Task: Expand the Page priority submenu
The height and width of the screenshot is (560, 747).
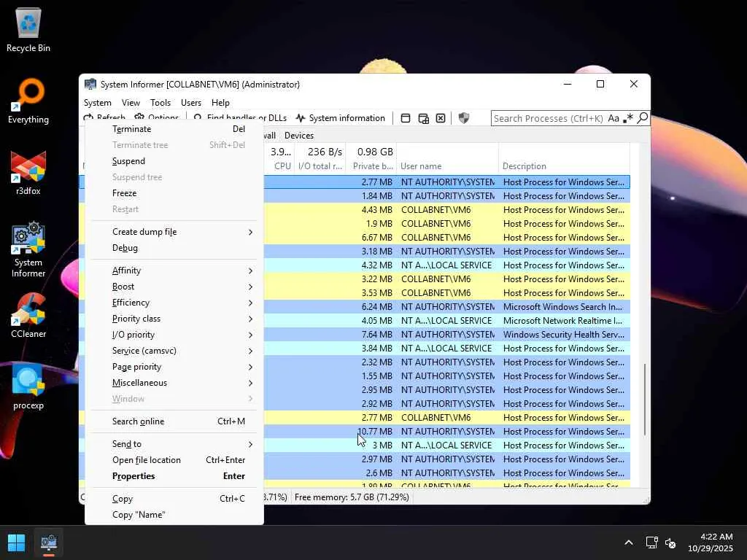Action: pyautogui.click(x=174, y=367)
